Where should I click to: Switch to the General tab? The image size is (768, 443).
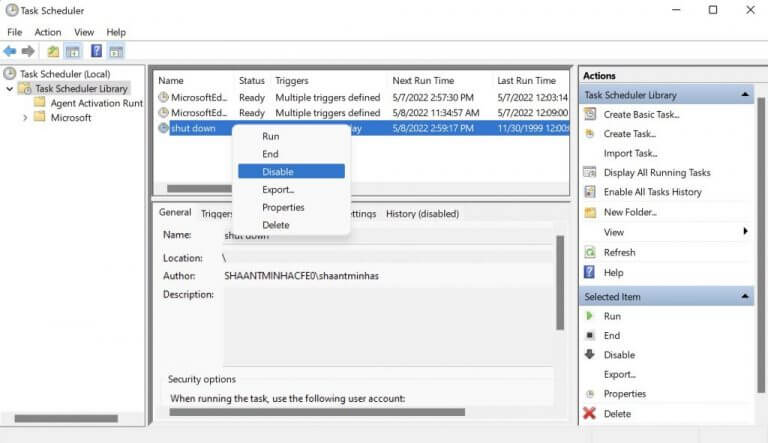coord(175,212)
